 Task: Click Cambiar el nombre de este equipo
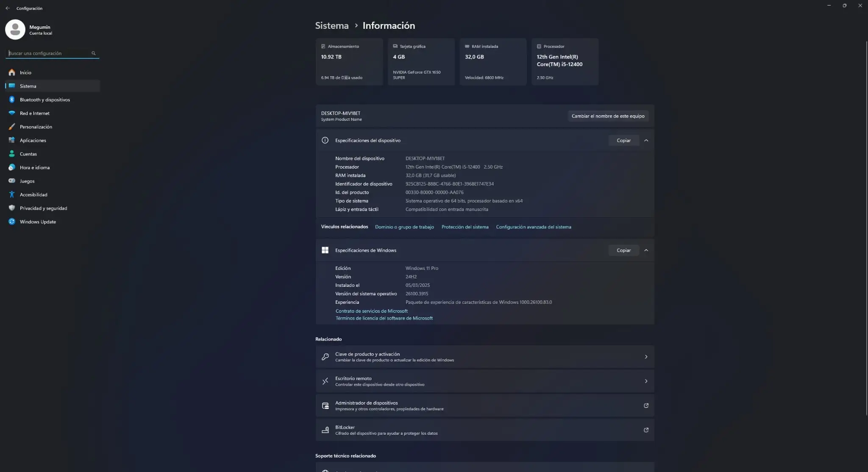608,116
